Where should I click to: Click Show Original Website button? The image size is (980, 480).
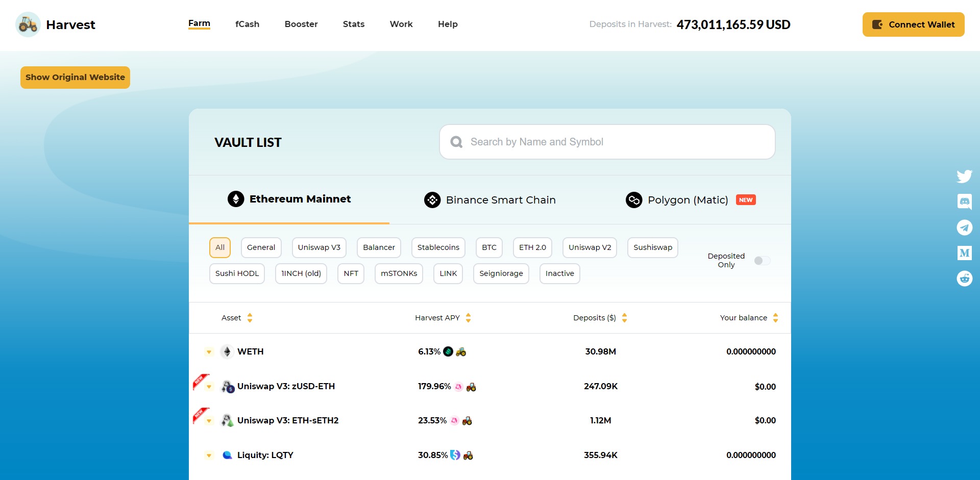(x=75, y=78)
